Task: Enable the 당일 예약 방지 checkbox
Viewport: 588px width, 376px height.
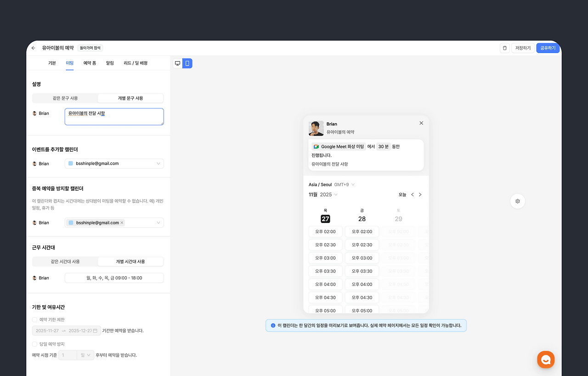Action: tap(34, 344)
